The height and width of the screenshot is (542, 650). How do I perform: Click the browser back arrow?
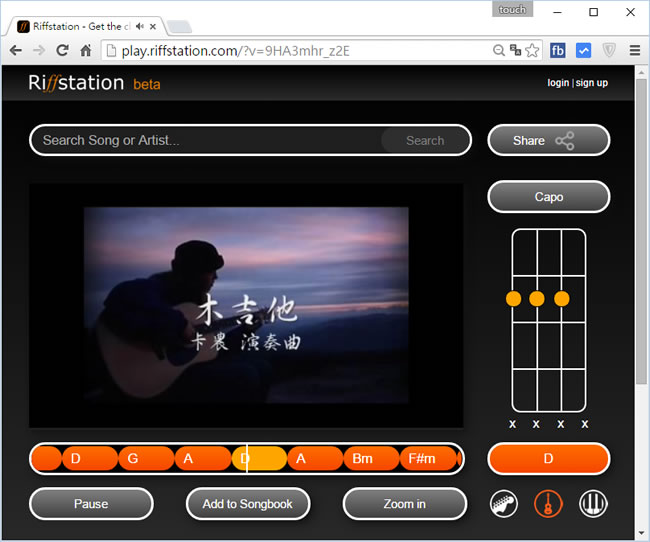16,51
